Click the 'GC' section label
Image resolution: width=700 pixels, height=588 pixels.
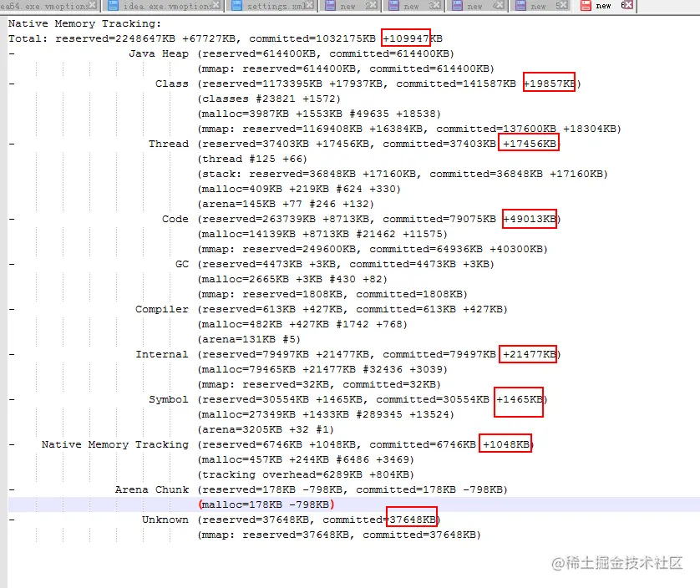(x=182, y=264)
